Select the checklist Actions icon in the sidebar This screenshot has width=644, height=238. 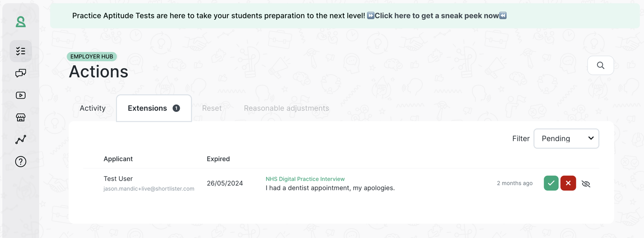point(21,51)
